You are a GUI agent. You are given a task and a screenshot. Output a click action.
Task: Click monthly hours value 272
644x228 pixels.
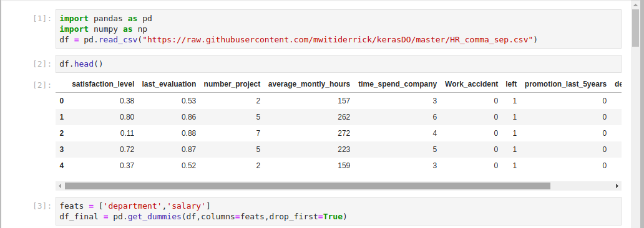(344, 133)
